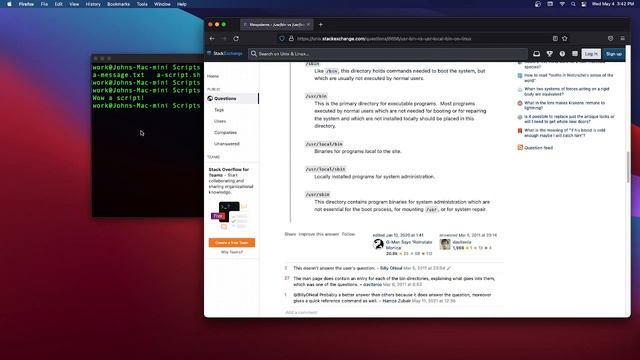Click the tracking protection shield in address bar
The image size is (640, 360).
(282, 38)
